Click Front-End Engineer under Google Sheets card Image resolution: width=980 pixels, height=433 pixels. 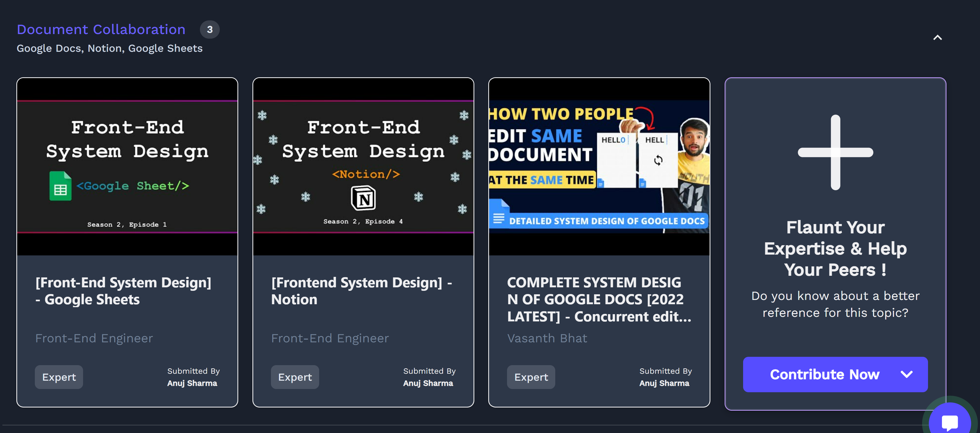tap(94, 338)
